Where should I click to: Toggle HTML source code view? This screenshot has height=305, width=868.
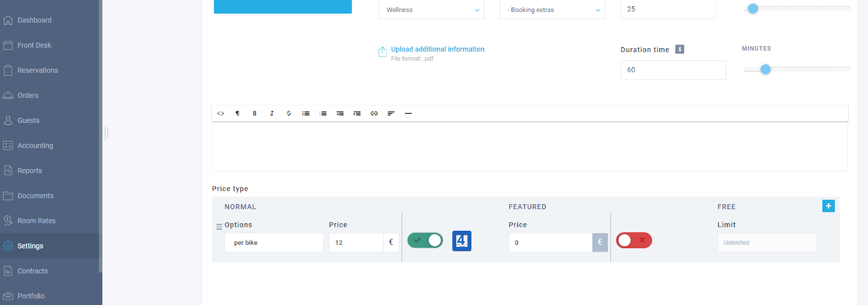point(221,113)
